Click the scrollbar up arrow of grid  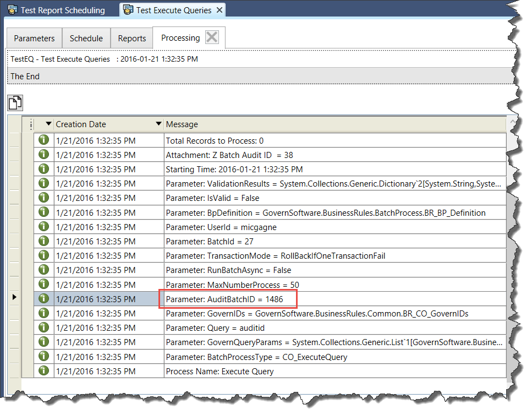point(512,122)
